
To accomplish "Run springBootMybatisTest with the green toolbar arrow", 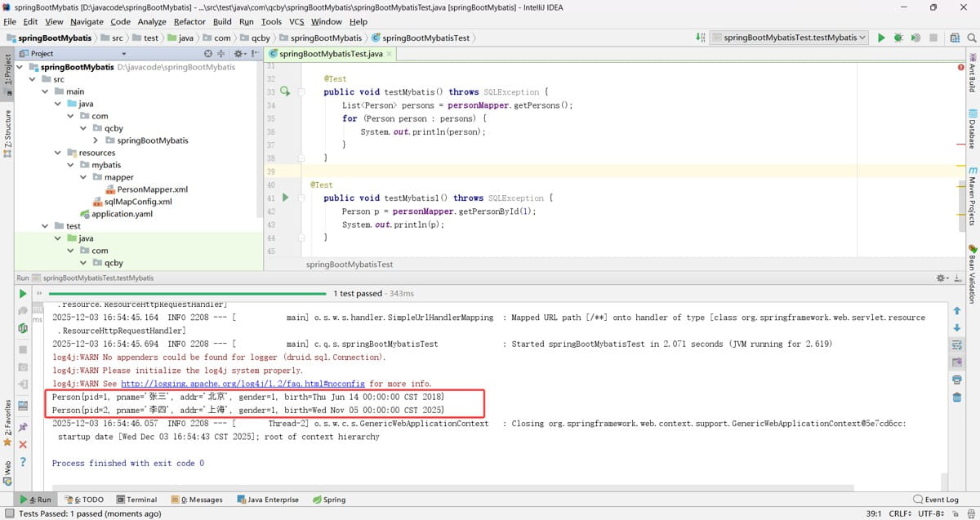I will [x=881, y=38].
